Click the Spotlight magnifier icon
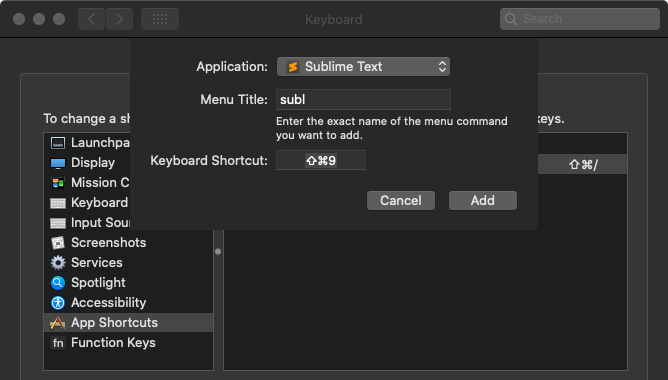The height and width of the screenshot is (380, 668). 58,283
